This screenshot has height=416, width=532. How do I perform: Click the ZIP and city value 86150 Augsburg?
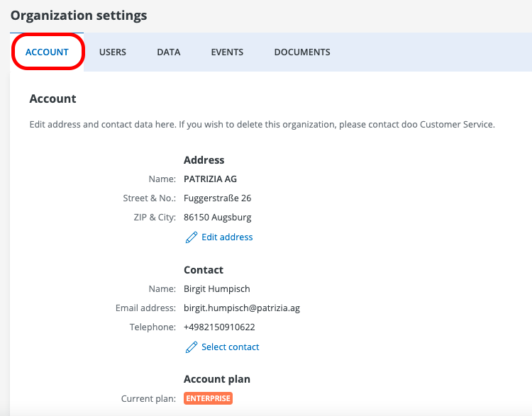point(217,218)
